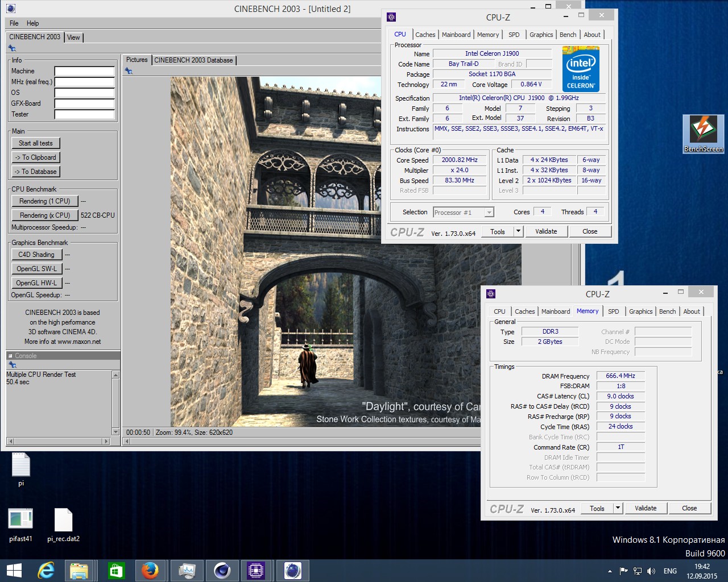Viewport: 728px width, 582px height.
Task: Open Bench tab in CPU-Z Memory window
Action: tap(667, 311)
